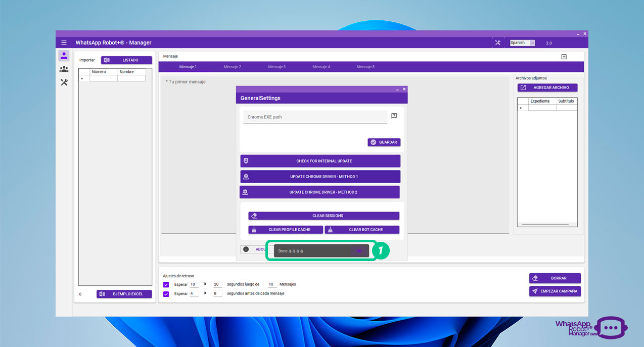The image size is (644, 347).
Task: Close the GeneralSettings dialog
Action: coord(404,89)
